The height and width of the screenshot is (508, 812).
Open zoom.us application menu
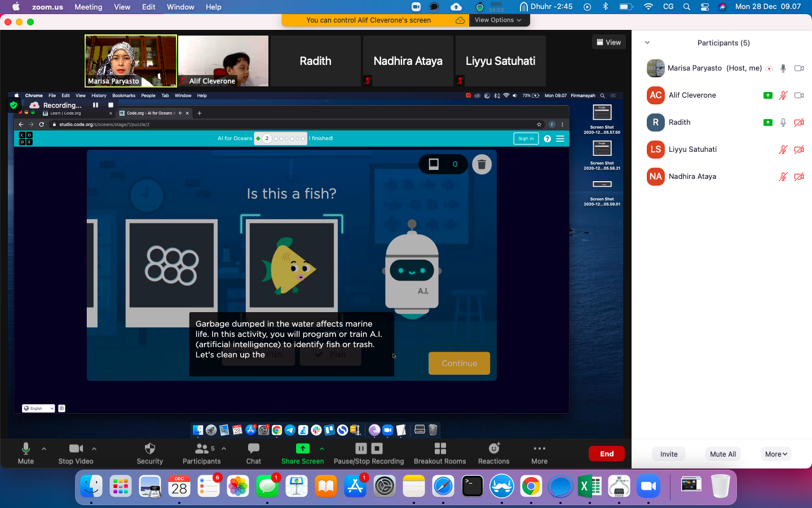(47, 7)
